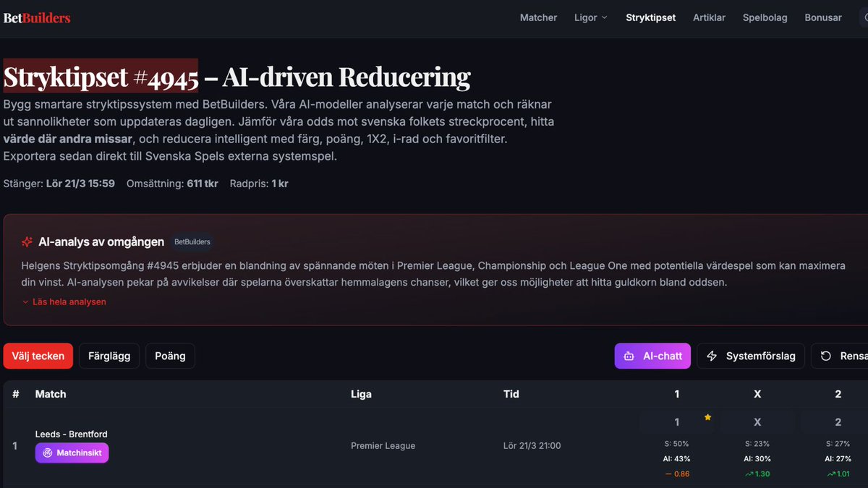Viewport: 868px width, 488px height.
Task: Click the red sparkle icon beside AI-analys heading
Action: [x=27, y=241]
